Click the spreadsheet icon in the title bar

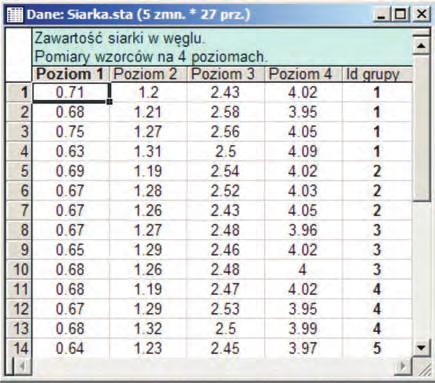click(x=15, y=15)
